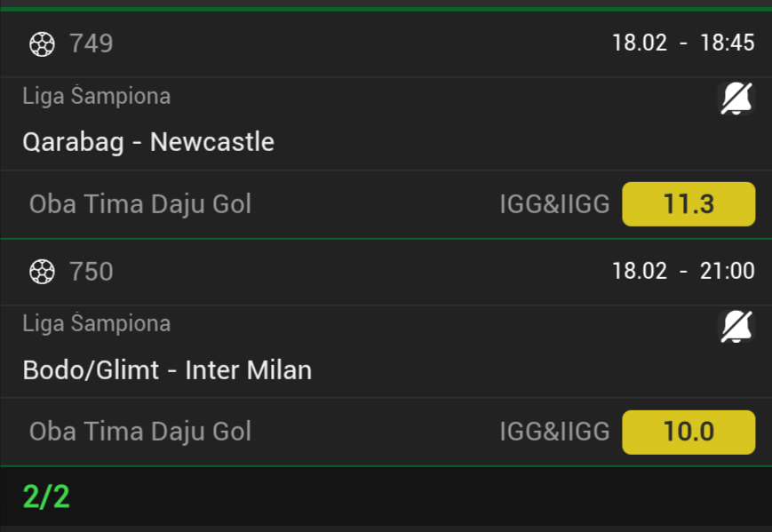Click the IGG&IIGG label beside 11.3
This screenshot has height=532, width=772.
554,205
